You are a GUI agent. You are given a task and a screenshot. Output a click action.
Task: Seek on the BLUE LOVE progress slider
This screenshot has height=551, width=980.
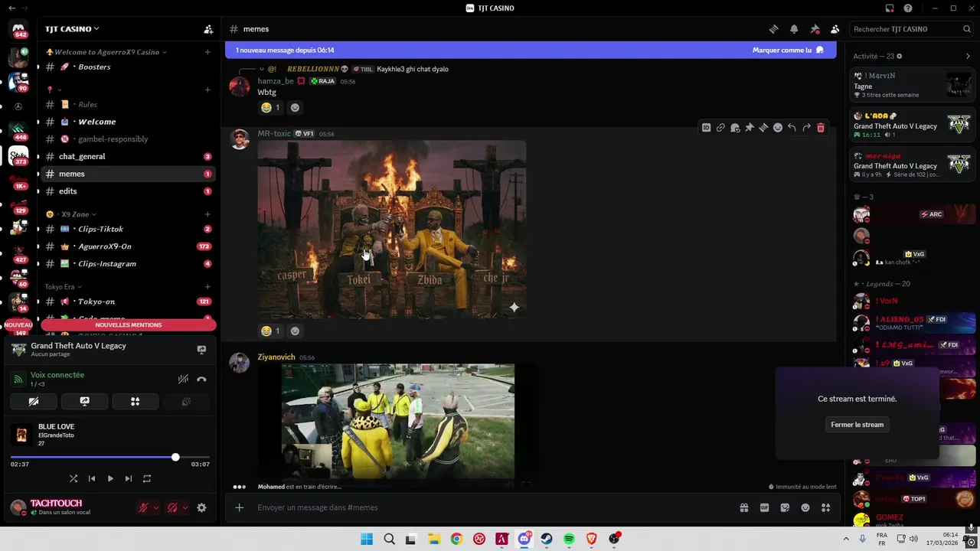(110, 457)
